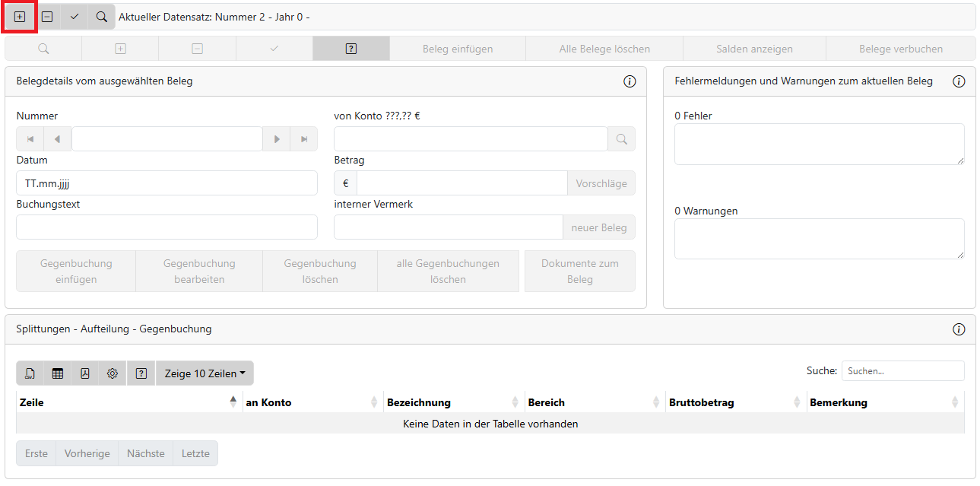Click the search magnifier in the top toolbar
Screen dimensions: 980x486
click(x=102, y=17)
